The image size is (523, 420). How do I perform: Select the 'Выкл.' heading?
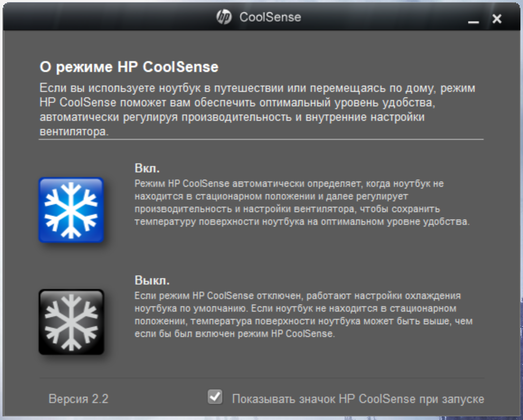tap(152, 280)
